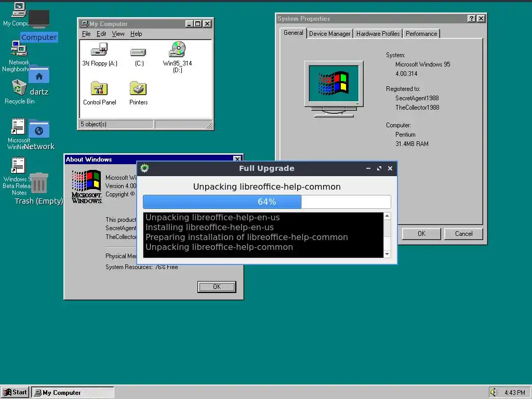Click the 4:43 PM taskbar clock

point(514,393)
